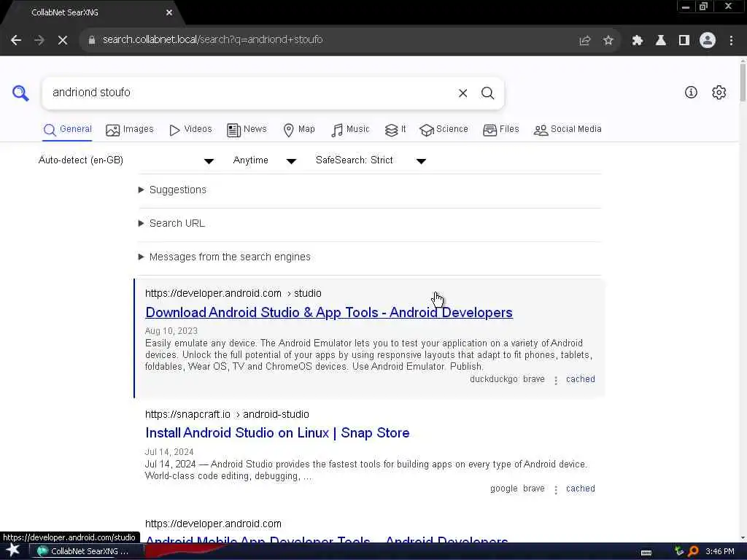Click the Aug 10, 2023 result date

pos(171,331)
